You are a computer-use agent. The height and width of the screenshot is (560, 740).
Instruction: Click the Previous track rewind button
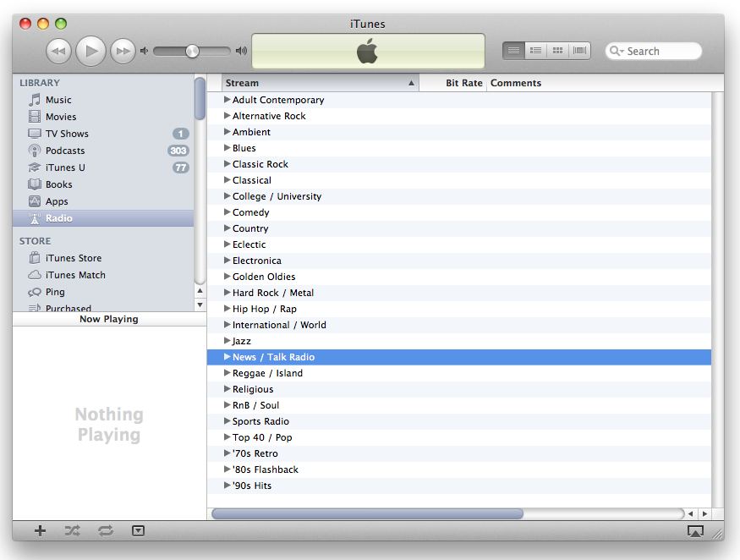[x=58, y=51]
